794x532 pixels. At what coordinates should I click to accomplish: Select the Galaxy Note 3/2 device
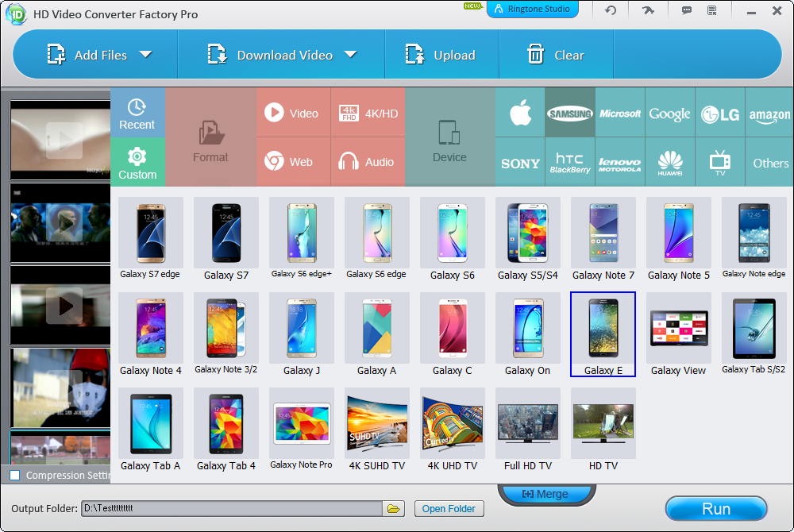point(225,334)
